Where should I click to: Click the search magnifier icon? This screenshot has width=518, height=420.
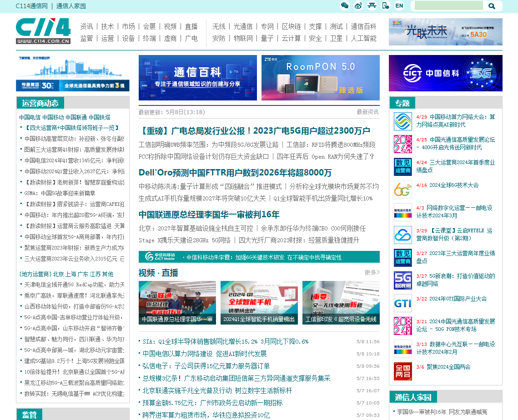(492, 6)
